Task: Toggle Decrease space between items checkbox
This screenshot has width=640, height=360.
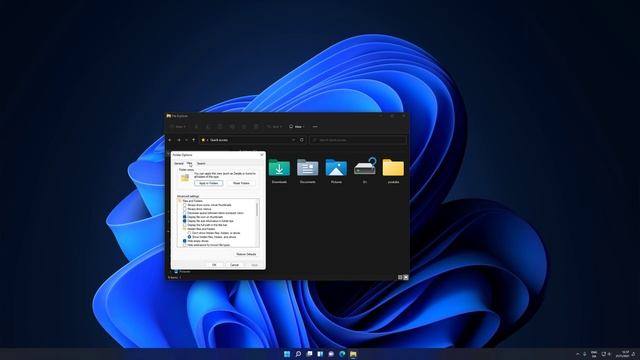Action: [x=184, y=213]
